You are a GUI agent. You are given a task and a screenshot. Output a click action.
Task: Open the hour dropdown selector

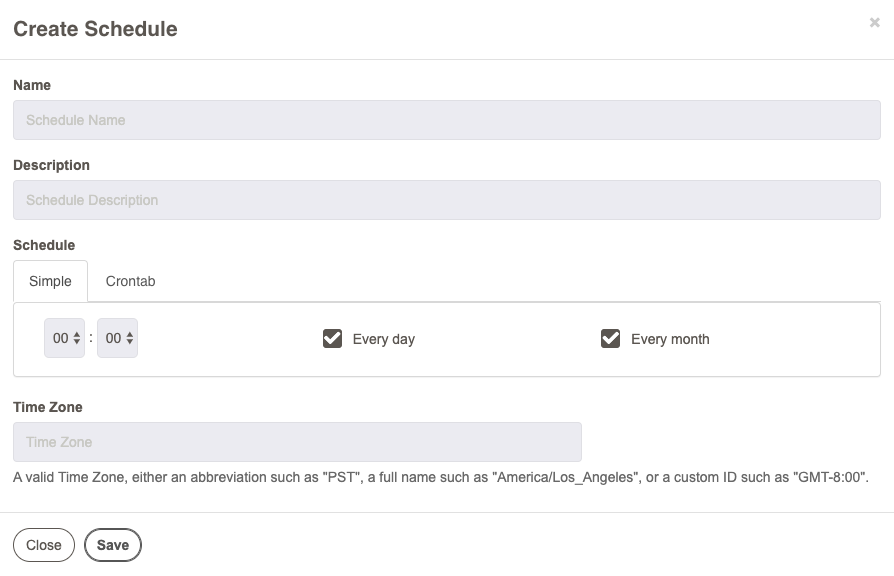(x=64, y=338)
